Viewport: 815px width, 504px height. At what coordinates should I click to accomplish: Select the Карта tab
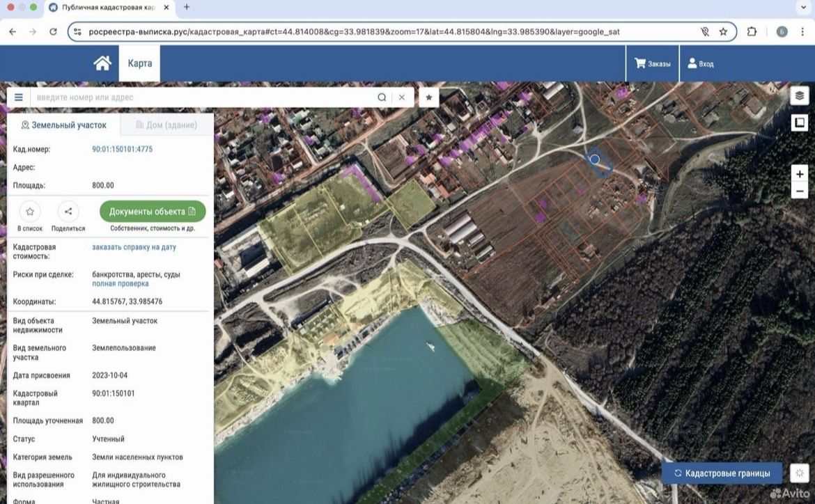(140, 63)
